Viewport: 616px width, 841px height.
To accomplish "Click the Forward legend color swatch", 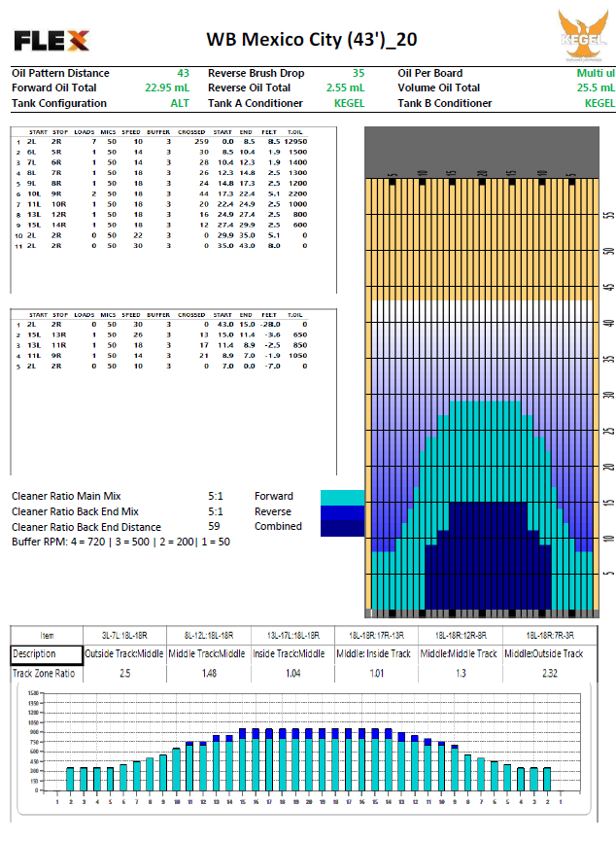I will [x=342, y=497].
